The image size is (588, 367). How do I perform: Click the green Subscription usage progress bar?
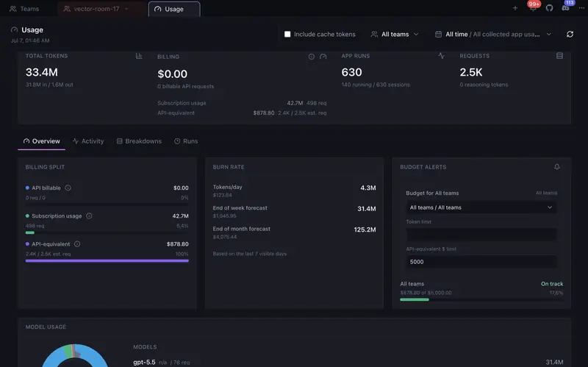[30, 232]
